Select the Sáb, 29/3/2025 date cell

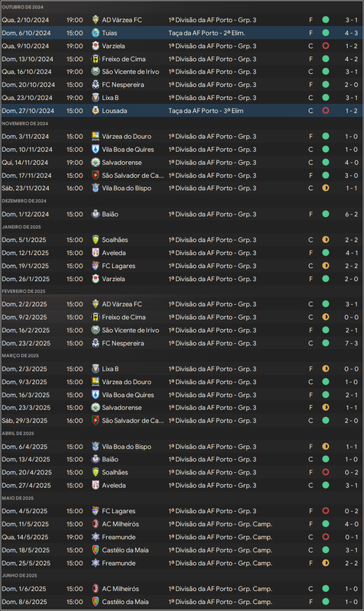coord(24,421)
